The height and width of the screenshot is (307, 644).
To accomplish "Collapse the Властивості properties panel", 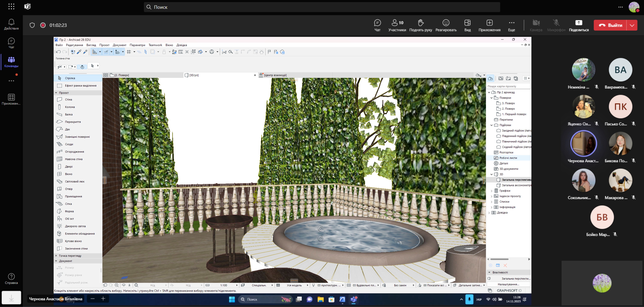I will pyautogui.click(x=489, y=273).
